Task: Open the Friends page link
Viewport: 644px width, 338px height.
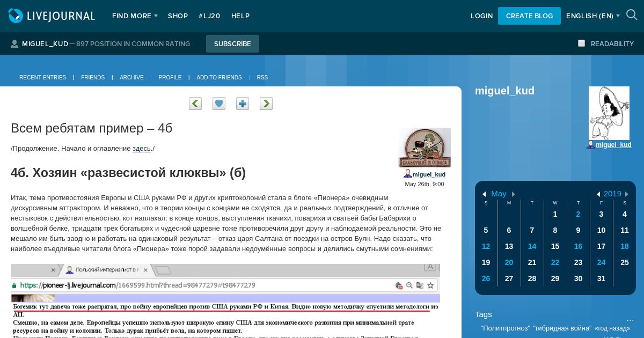Action: click(x=93, y=78)
